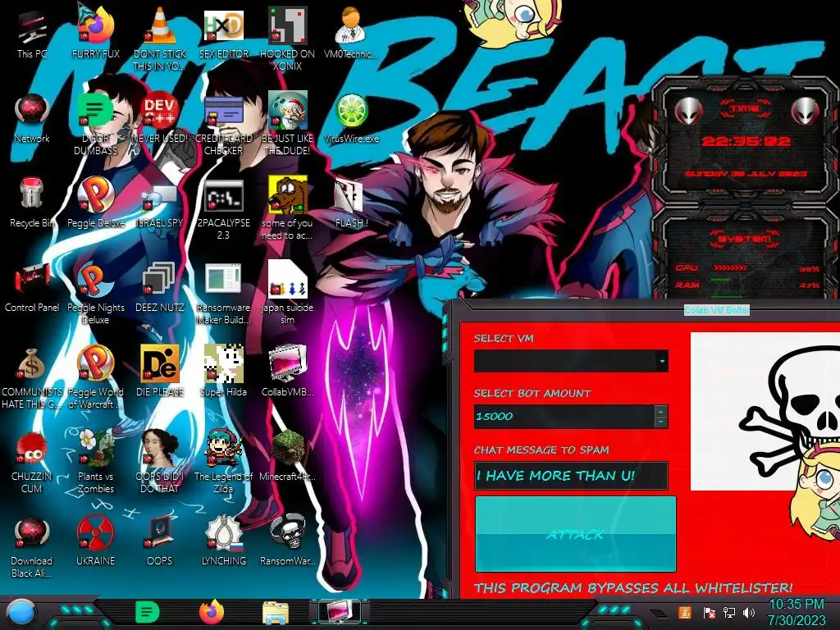Image resolution: width=840 pixels, height=630 pixels.
Task: Open the Network desktop icon
Action: pyautogui.click(x=32, y=119)
